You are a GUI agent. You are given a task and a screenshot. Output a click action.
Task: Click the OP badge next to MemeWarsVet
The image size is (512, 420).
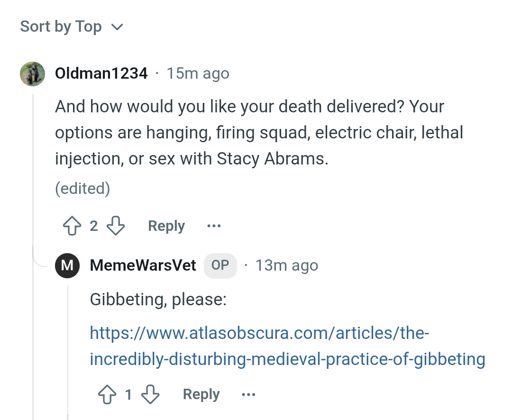220,265
